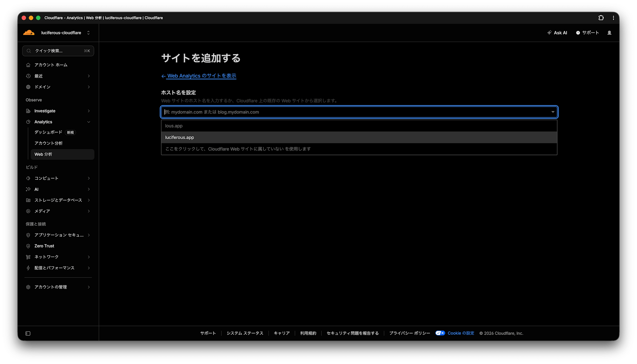Click the 新規 badge beside ダッシュボード
The height and width of the screenshot is (364, 637).
(x=70, y=132)
